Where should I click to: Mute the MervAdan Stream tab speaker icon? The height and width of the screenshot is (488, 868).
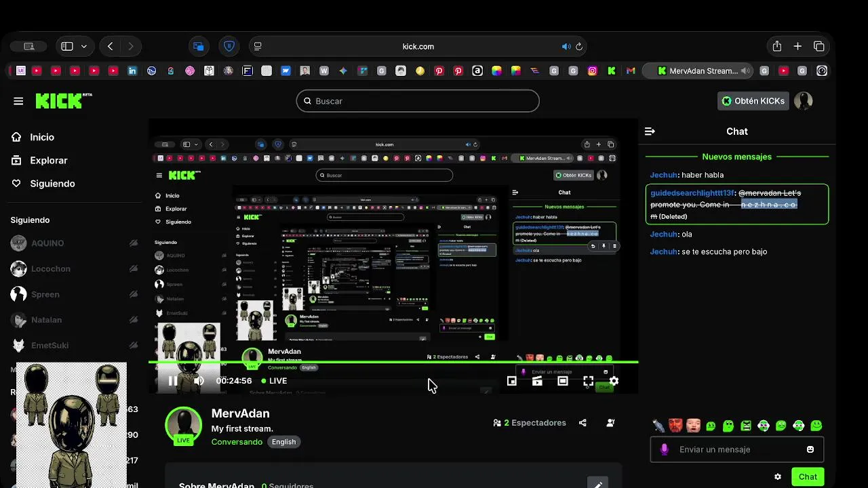coord(745,70)
